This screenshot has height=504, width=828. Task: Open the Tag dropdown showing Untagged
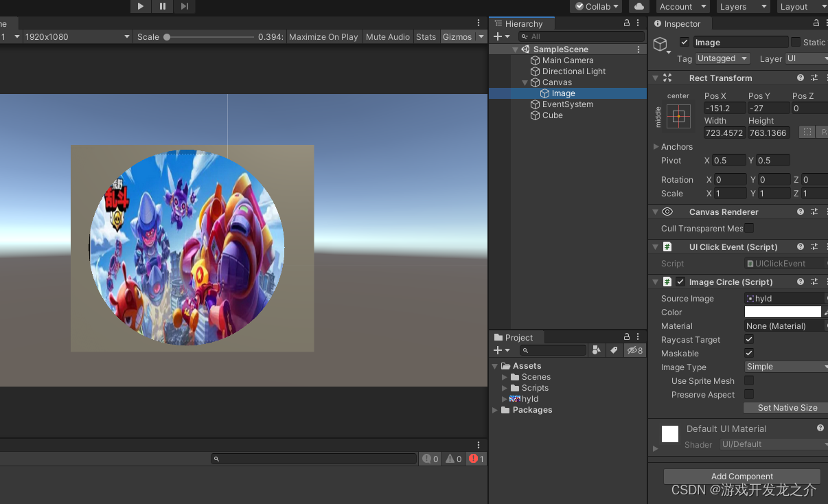click(723, 58)
